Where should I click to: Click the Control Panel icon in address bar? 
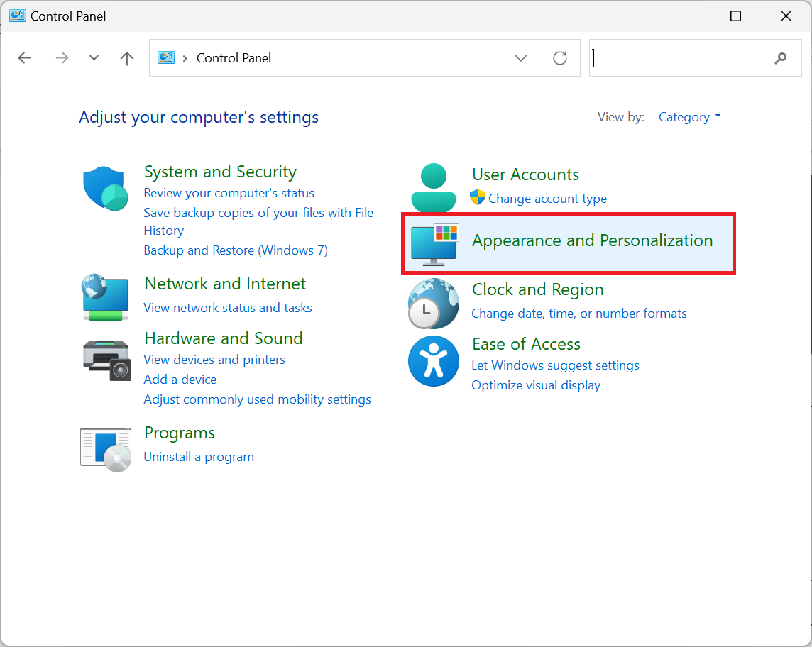tap(165, 58)
